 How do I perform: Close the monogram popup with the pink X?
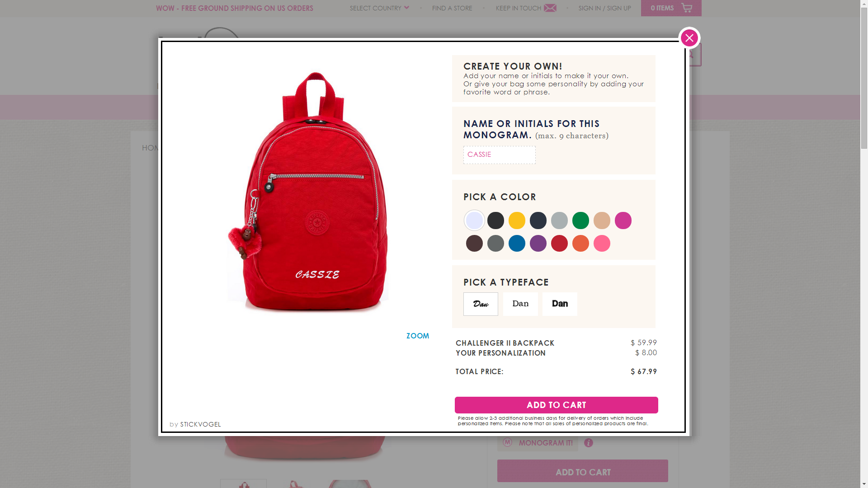pos(689,38)
